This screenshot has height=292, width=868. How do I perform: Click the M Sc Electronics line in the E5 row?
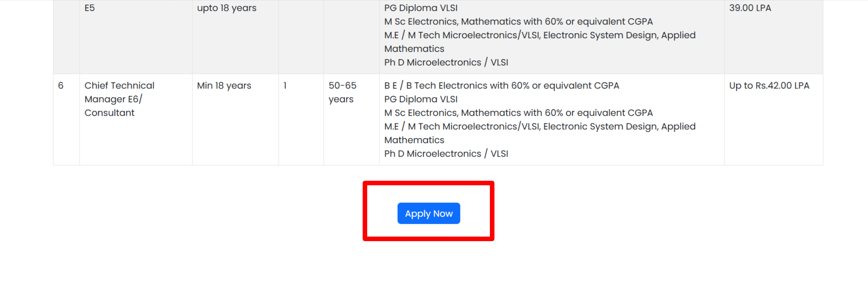pyautogui.click(x=518, y=21)
